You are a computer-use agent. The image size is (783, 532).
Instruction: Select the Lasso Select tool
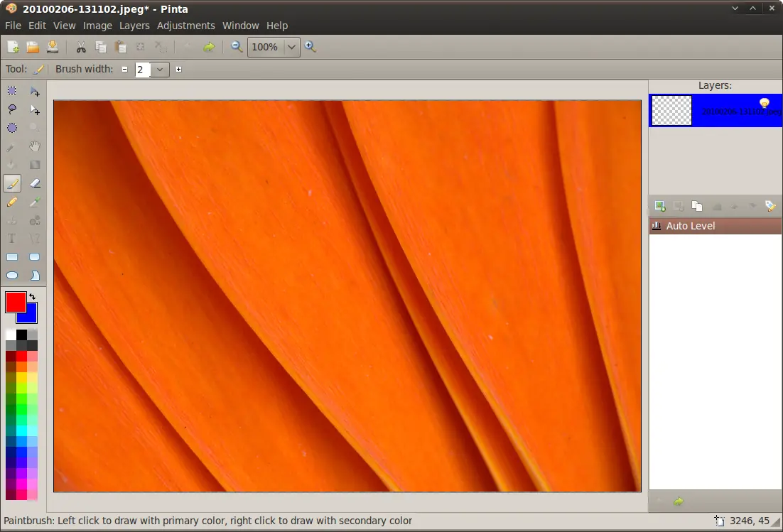(12, 109)
